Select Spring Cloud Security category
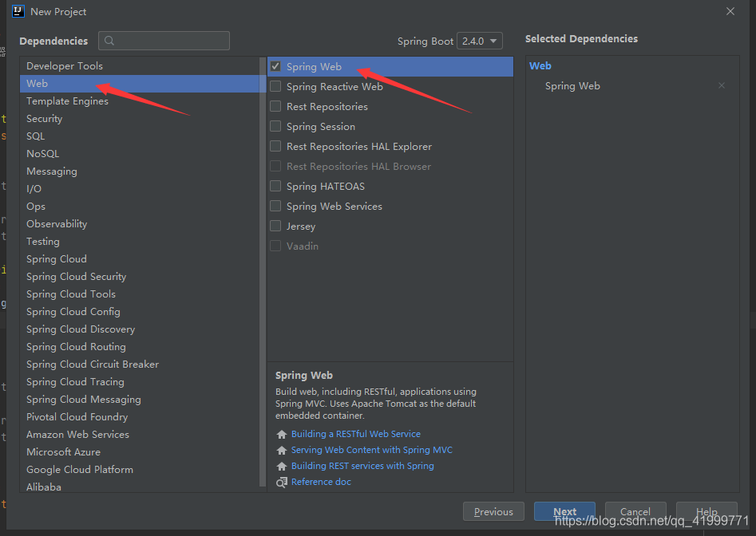The height and width of the screenshot is (536, 756). point(140,277)
